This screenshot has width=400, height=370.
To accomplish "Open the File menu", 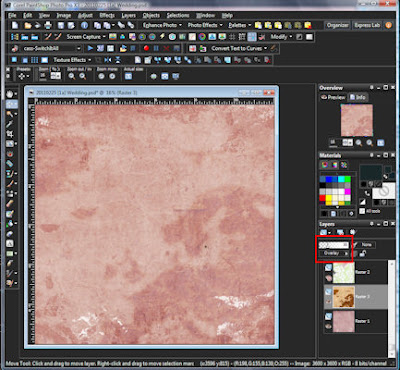I will [12, 15].
